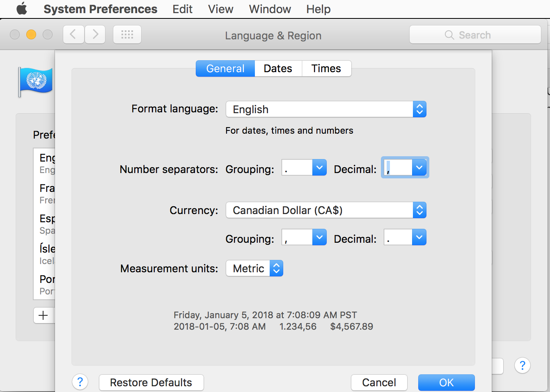This screenshot has height=392, width=550.
Task: Select the Français language row
Action: coord(44,194)
